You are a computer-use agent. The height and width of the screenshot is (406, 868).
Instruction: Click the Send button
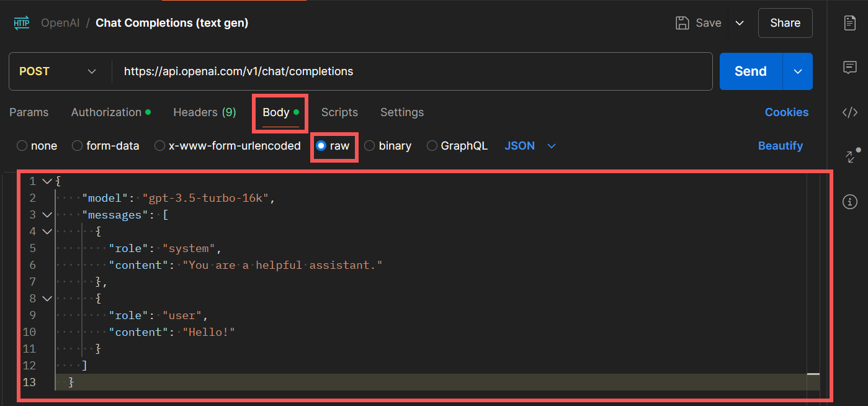click(751, 71)
